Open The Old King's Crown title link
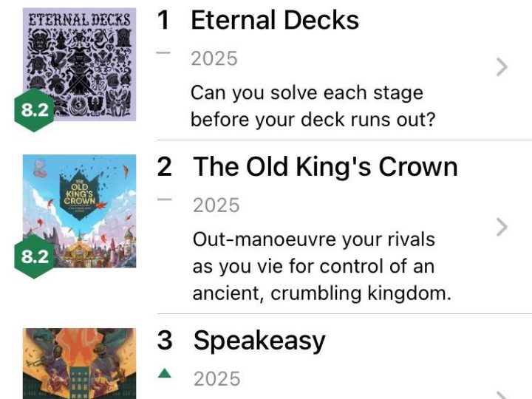 pos(325,167)
